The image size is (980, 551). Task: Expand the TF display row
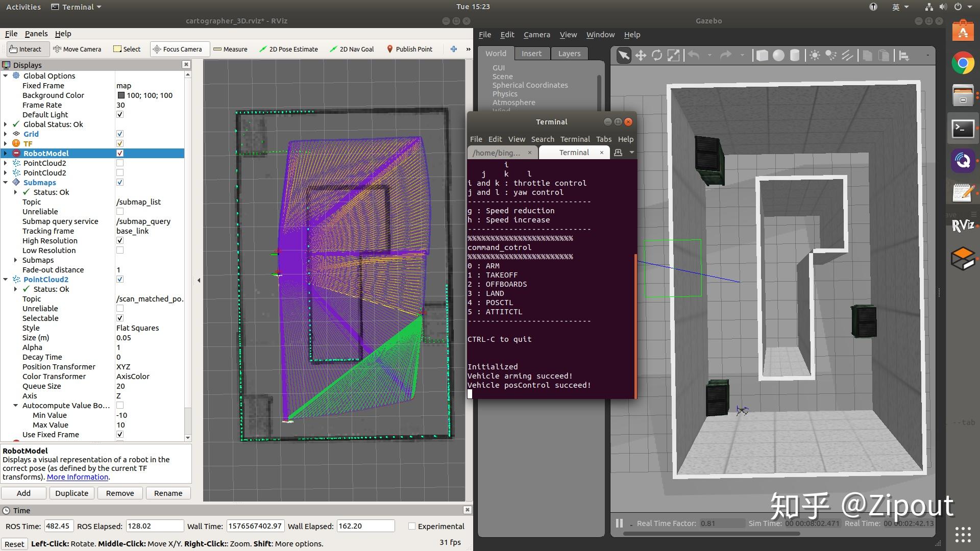[x=6, y=143]
